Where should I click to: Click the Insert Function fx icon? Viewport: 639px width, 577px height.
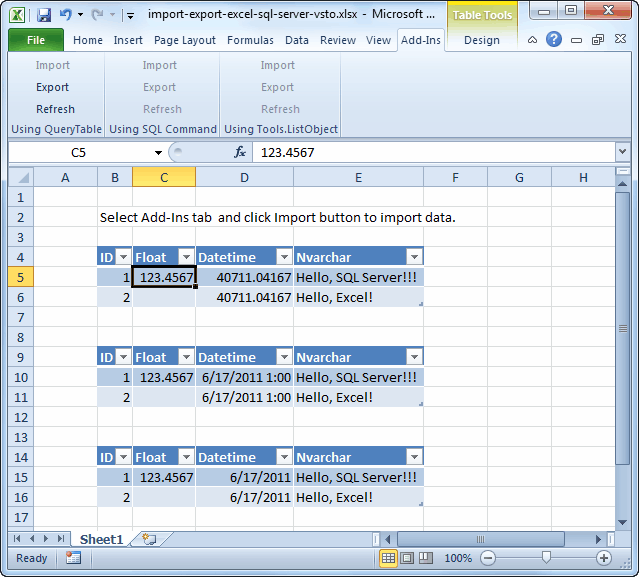pos(240,152)
